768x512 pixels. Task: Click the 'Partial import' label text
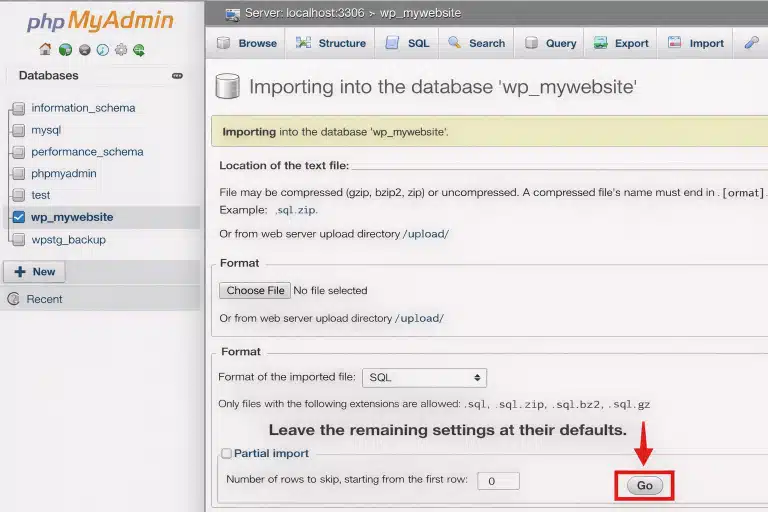271,454
